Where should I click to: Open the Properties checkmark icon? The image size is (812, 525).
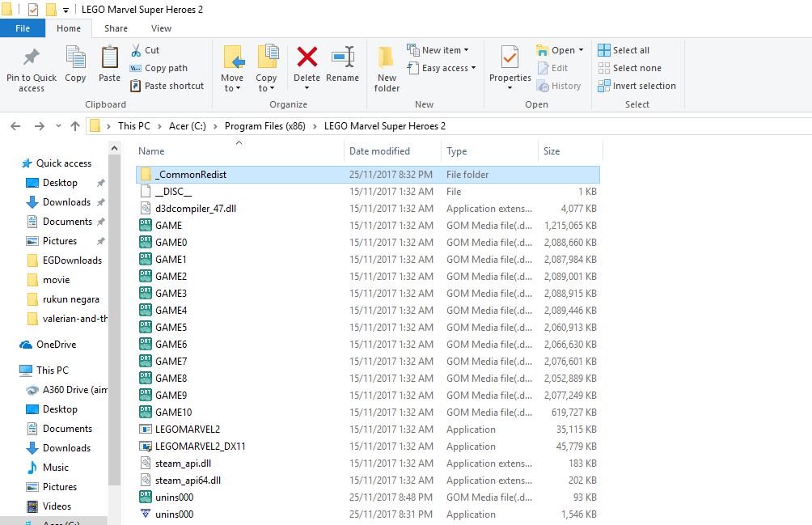(x=510, y=57)
